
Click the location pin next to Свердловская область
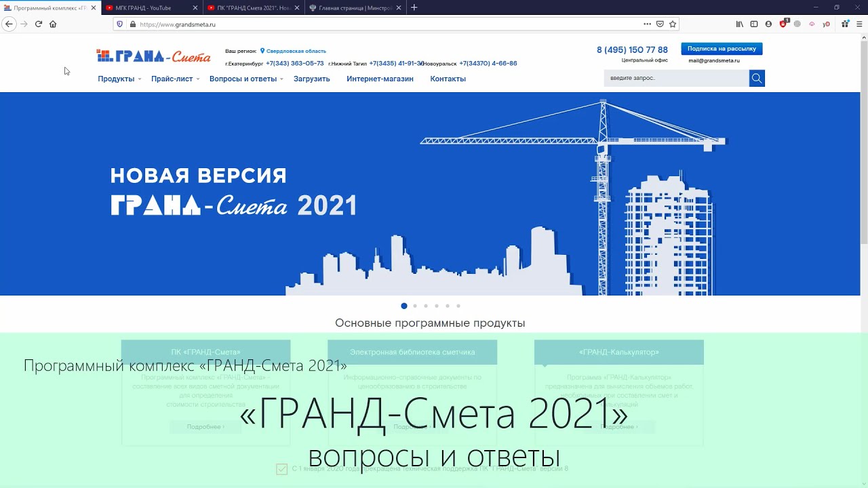(x=262, y=51)
